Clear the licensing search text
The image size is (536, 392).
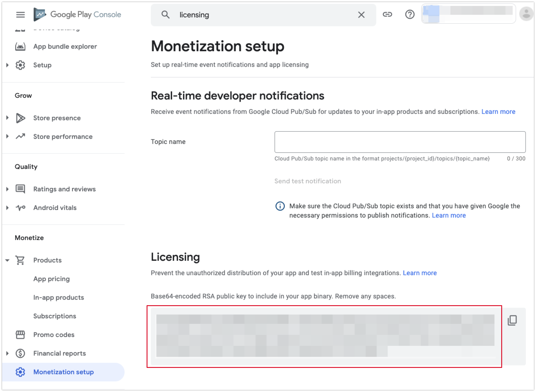coord(361,15)
